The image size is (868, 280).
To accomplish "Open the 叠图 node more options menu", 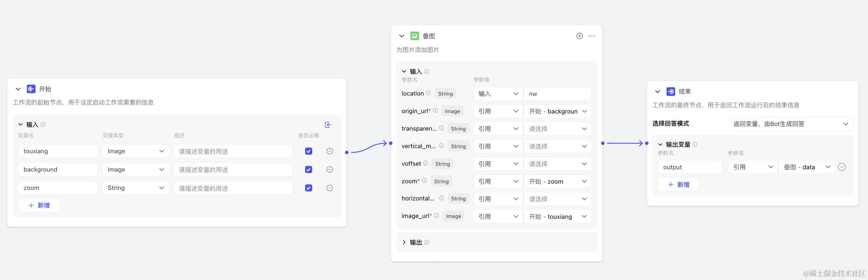I will (x=592, y=36).
